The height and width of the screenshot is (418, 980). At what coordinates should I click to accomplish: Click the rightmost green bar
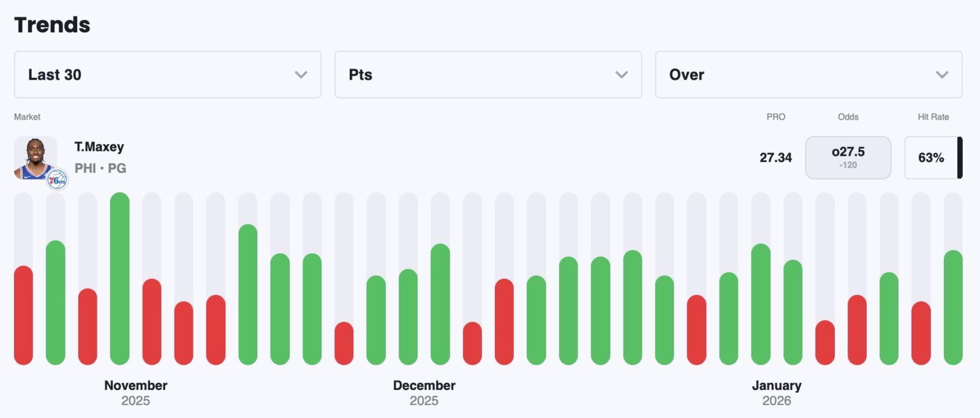(953, 308)
